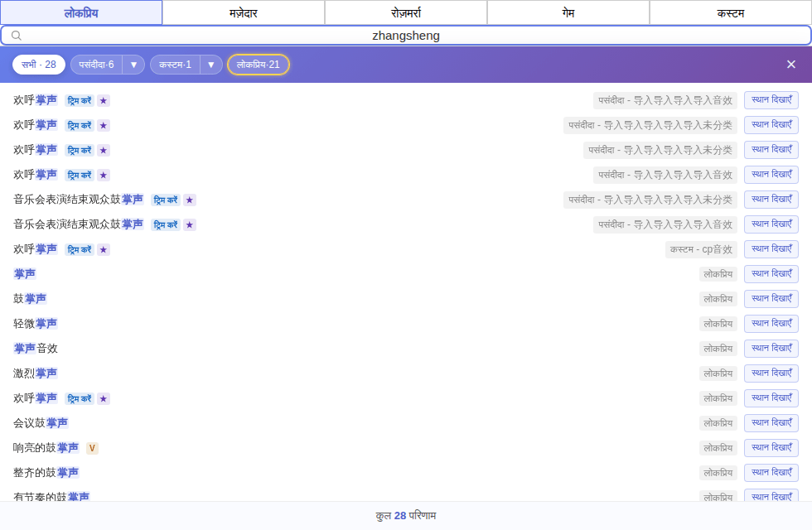The image size is (812, 530).
Task: Close the search results bar with X
Action: point(790,65)
